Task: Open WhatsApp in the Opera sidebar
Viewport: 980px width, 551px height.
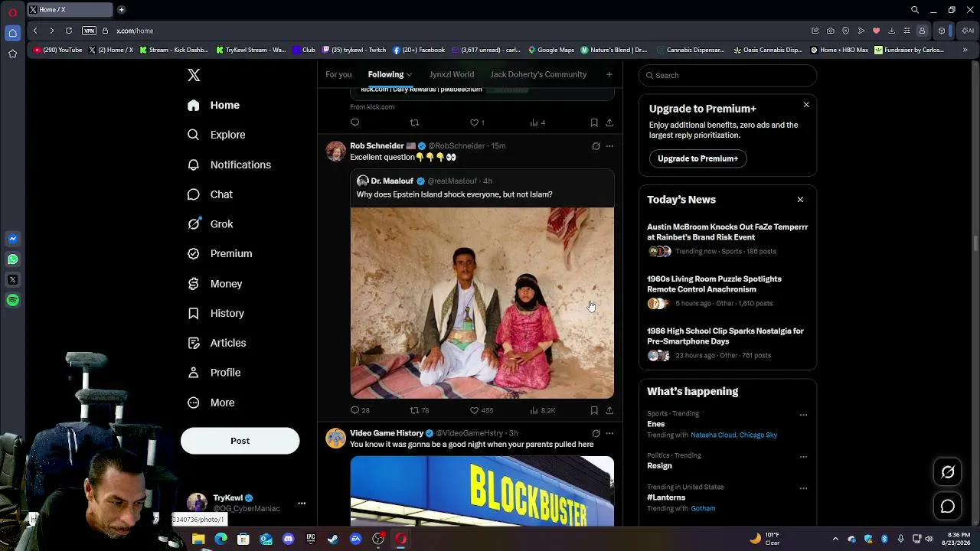Action: (12, 259)
